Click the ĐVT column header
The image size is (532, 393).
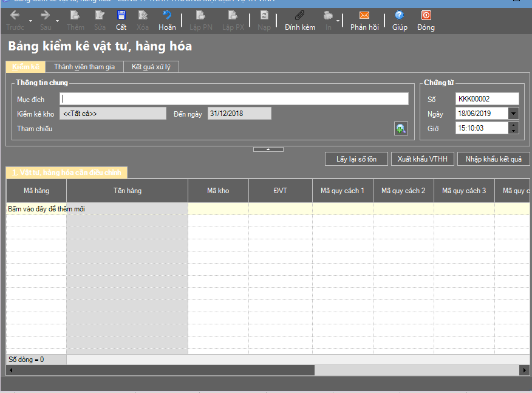pos(280,191)
